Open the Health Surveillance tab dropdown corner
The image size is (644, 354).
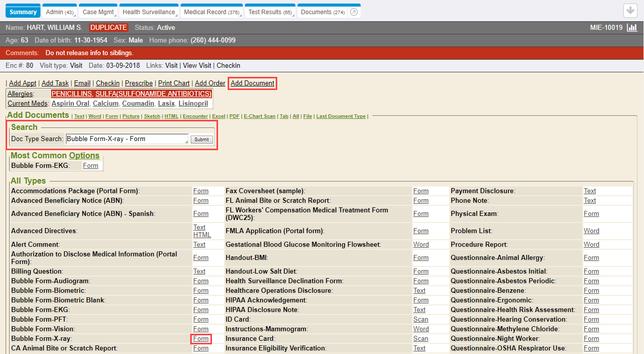point(177,16)
